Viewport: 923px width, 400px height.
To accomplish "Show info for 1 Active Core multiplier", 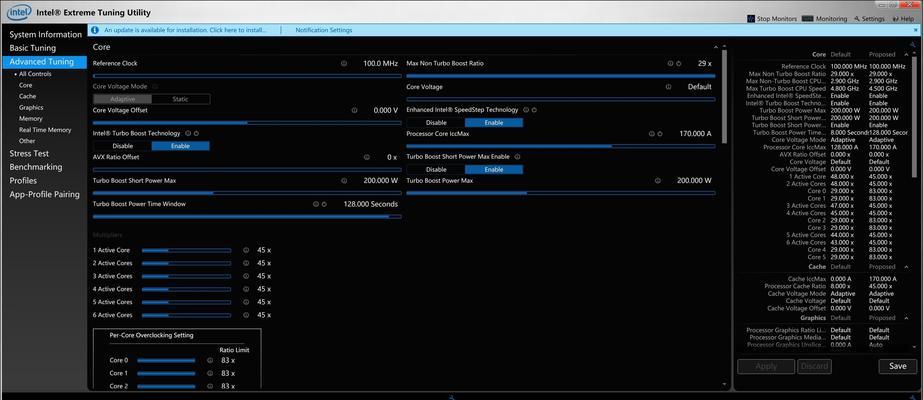I will point(247,250).
